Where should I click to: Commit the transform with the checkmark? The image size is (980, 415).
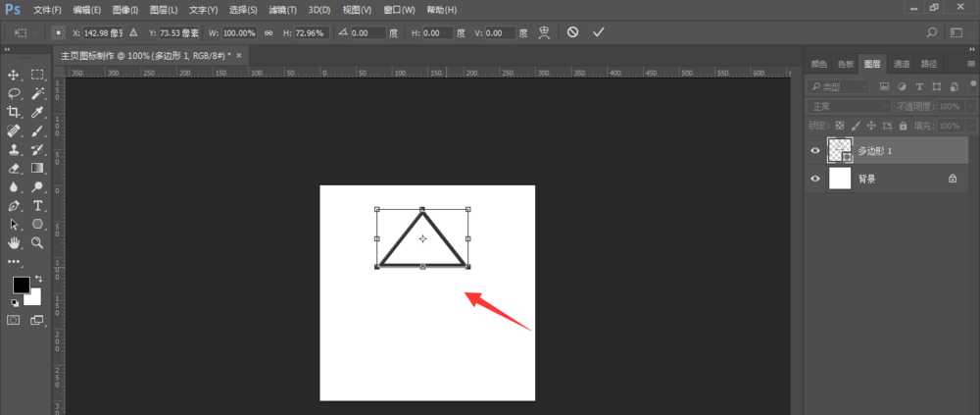coord(599,32)
